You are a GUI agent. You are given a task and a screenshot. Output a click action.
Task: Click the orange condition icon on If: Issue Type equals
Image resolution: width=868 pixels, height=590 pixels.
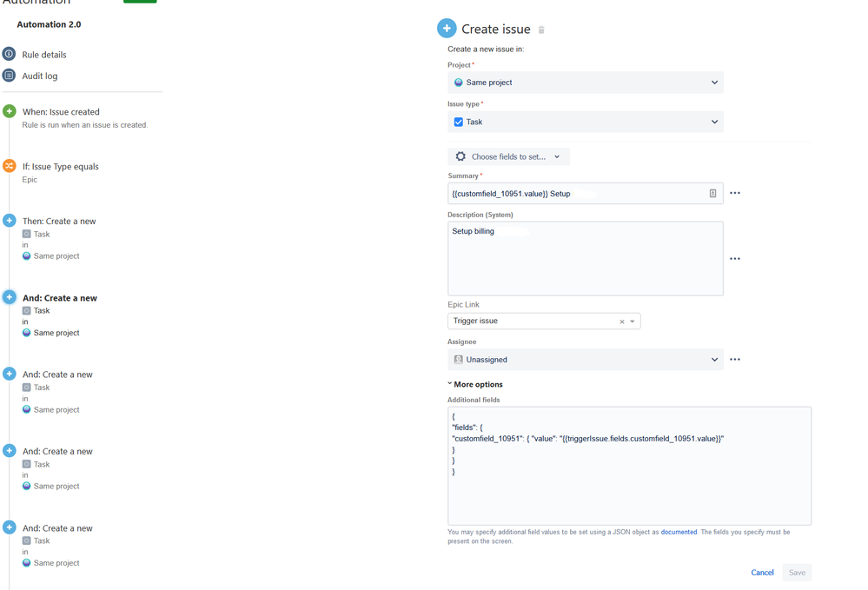click(x=9, y=166)
